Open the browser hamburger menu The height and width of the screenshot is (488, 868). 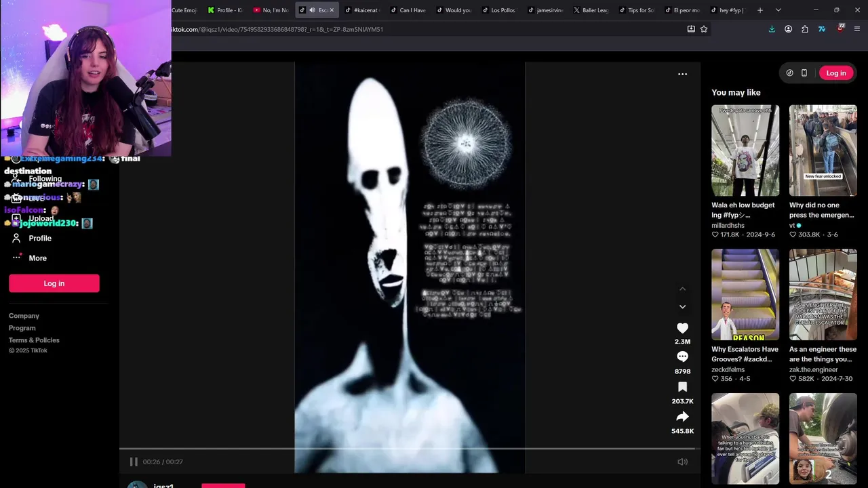tap(857, 29)
